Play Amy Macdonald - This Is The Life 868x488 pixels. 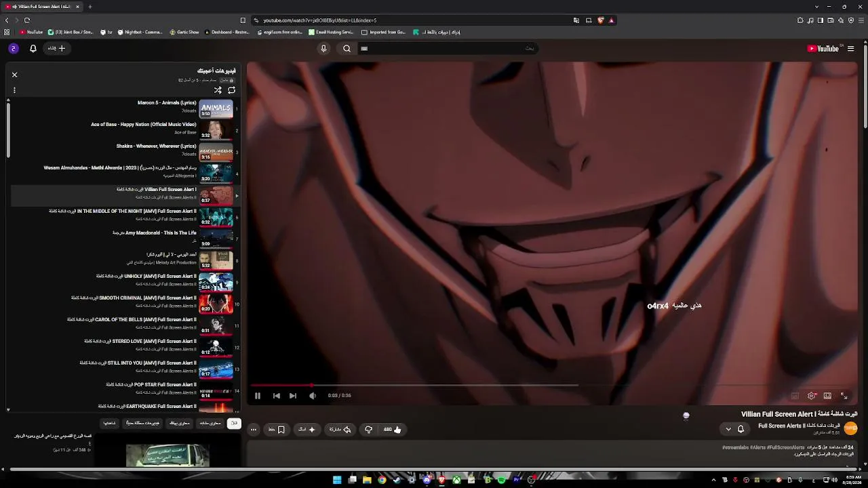point(155,233)
